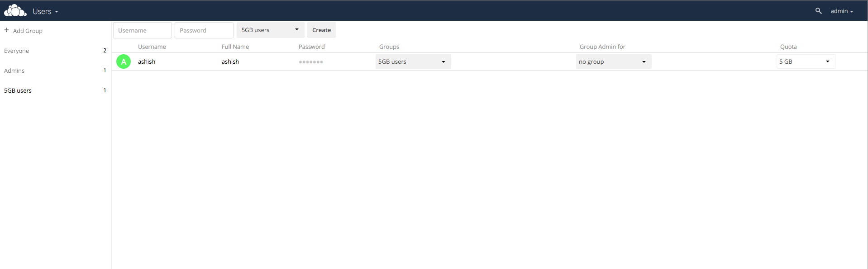Image resolution: width=868 pixels, height=269 pixels.
Task: Focus the new user Password field
Action: point(204,30)
